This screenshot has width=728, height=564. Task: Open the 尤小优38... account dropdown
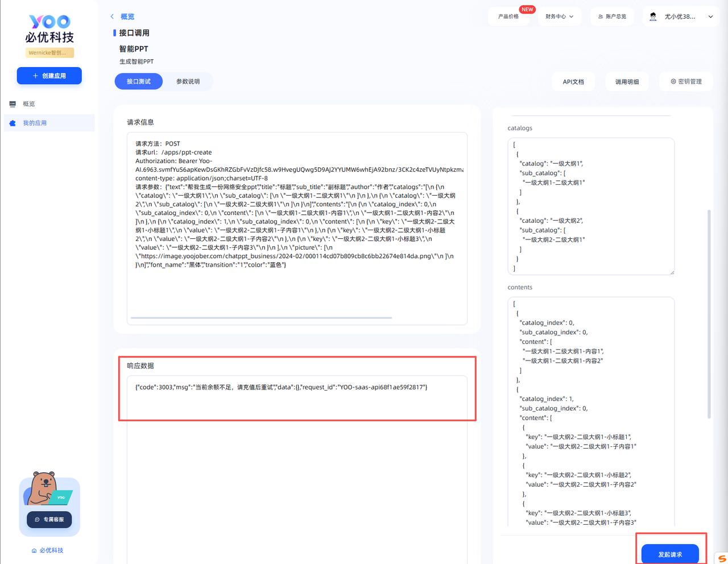[710, 16]
